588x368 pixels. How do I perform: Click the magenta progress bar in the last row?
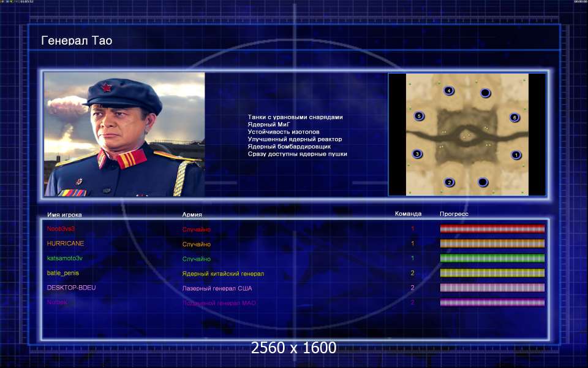click(492, 302)
